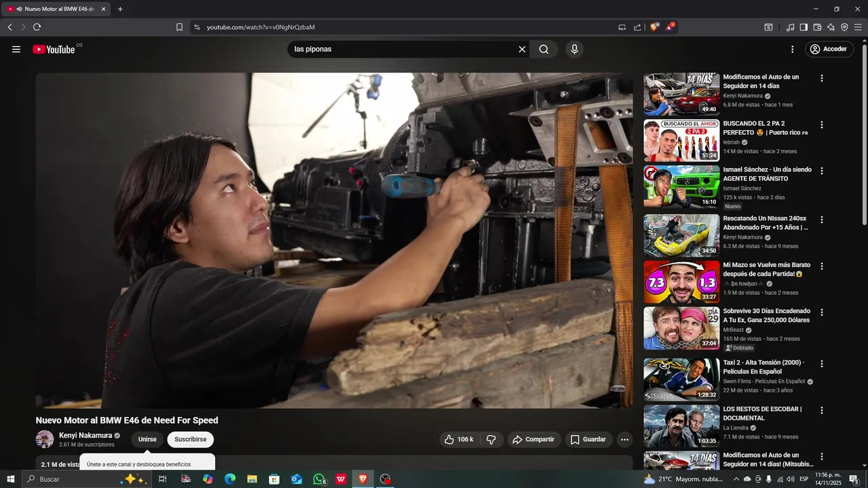
Task: Open options for 'BUSCANDO EL 2 PA 2 PERFECTO'
Action: point(822,125)
